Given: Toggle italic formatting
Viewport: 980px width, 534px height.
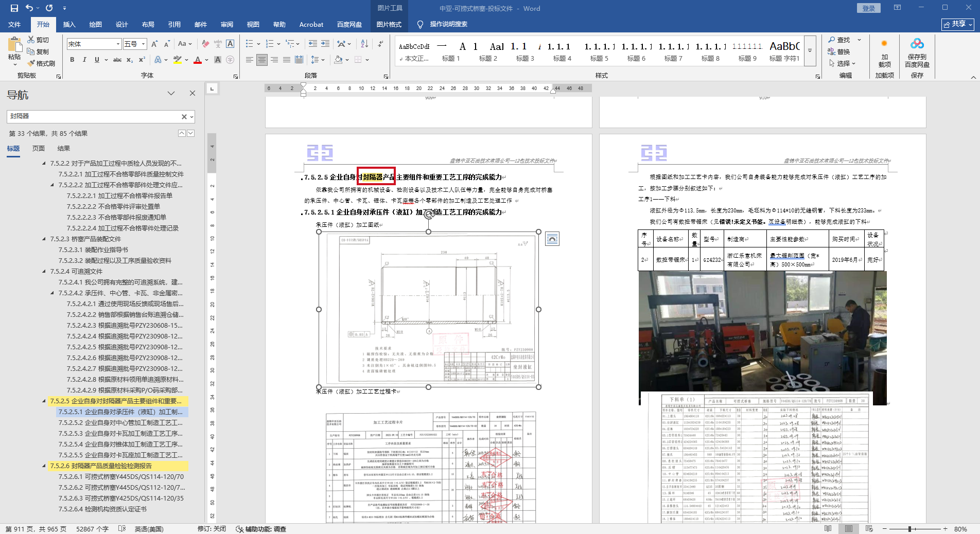Looking at the screenshot, I should pos(84,60).
